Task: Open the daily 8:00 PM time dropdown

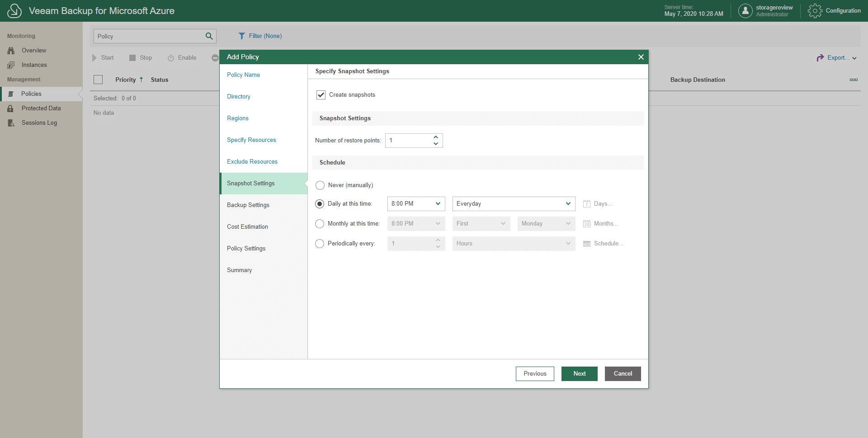Action: point(416,204)
